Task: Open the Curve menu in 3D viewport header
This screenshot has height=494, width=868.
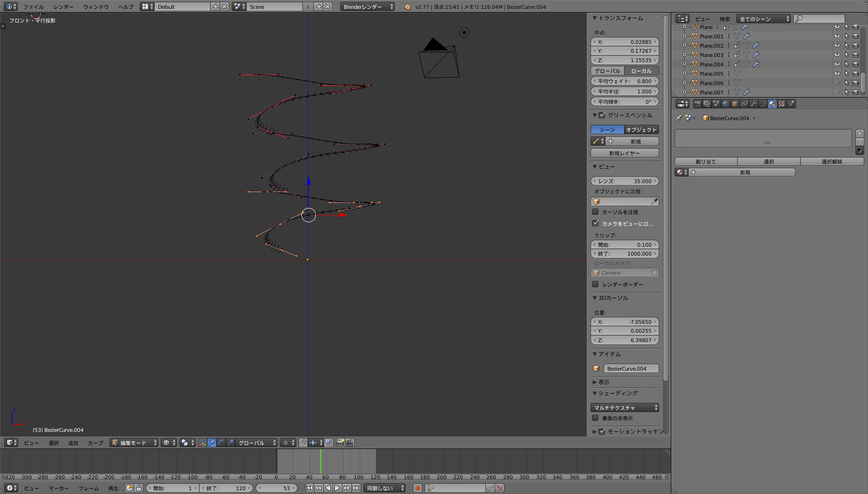Action: pyautogui.click(x=95, y=443)
